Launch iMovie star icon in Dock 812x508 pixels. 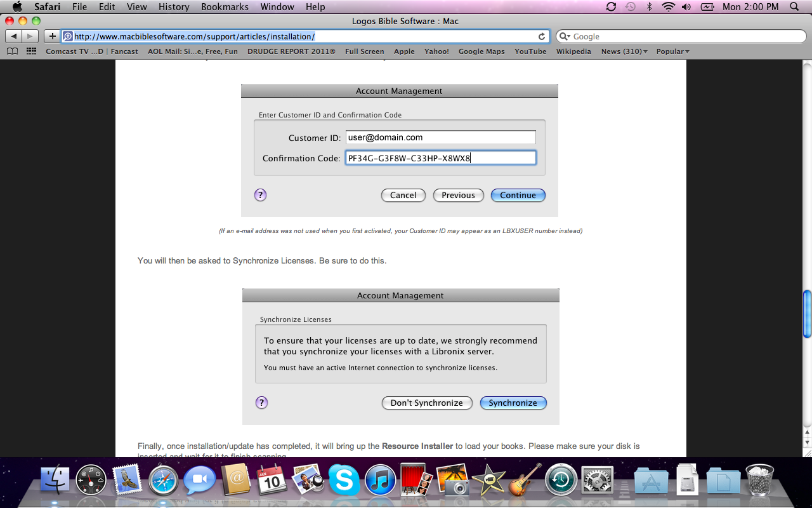tap(489, 480)
